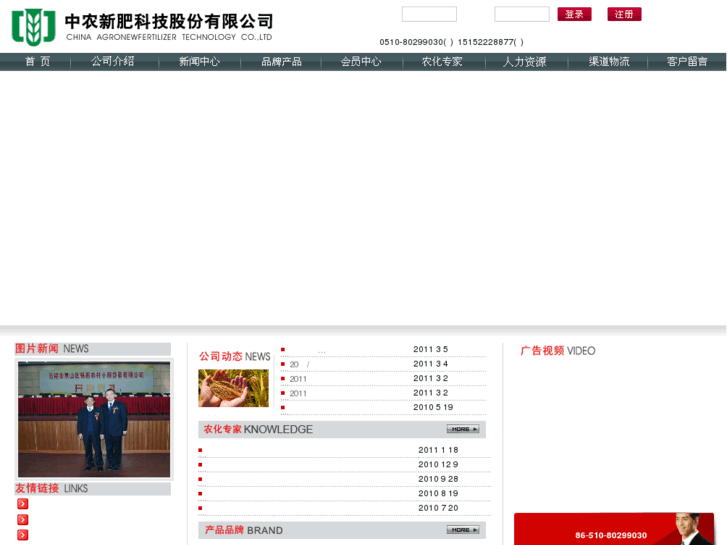This screenshot has height=545, width=727.
Task: Click MORE button in KNOWLEDGE header
Action: [x=463, y=429]
